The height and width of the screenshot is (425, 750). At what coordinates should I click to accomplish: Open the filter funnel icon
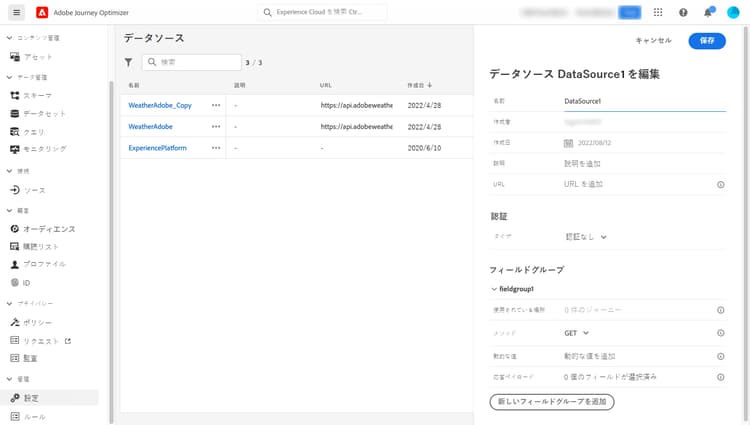[128, 62]
